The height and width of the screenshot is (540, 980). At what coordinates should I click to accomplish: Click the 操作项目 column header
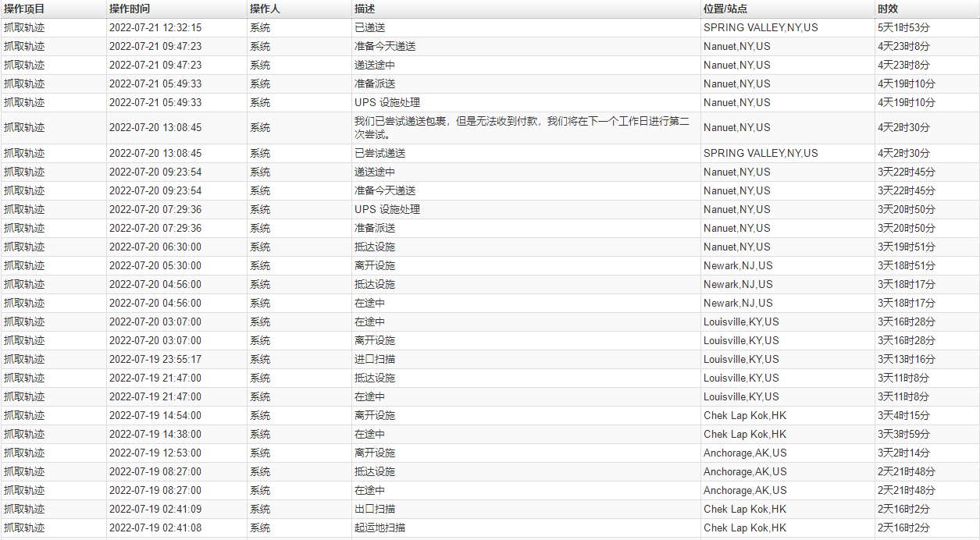click(x=24, y=9)
